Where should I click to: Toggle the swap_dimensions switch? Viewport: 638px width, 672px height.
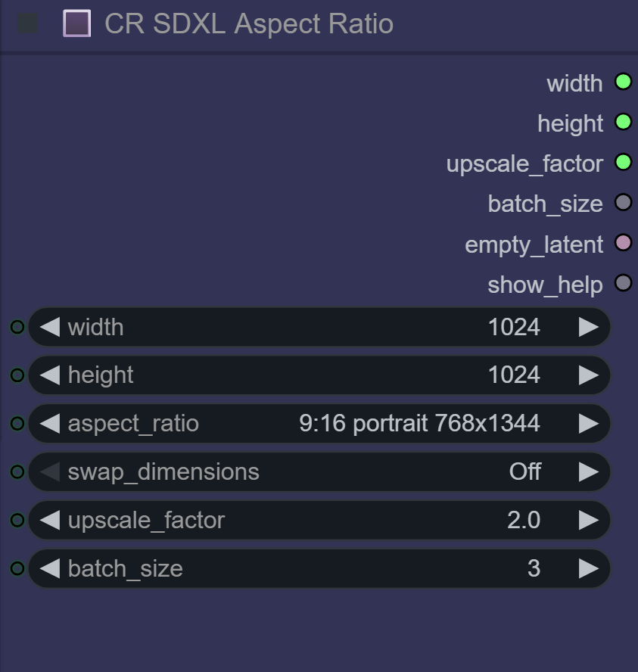pyautogui.click(x=318, y=472)
